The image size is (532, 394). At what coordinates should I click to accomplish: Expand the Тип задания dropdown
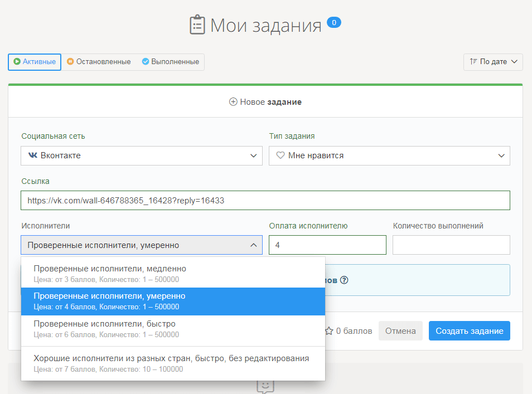point(389,155)
